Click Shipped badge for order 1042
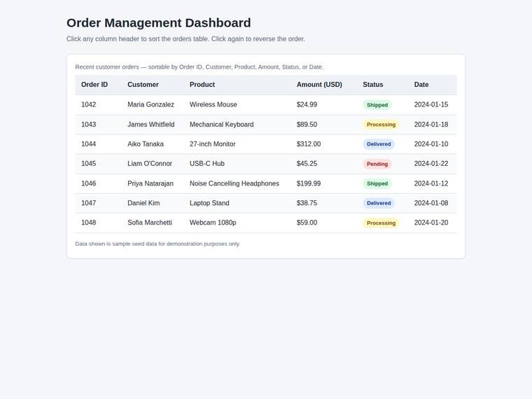This screenshot has height=399, width=532. coord(377,105)
